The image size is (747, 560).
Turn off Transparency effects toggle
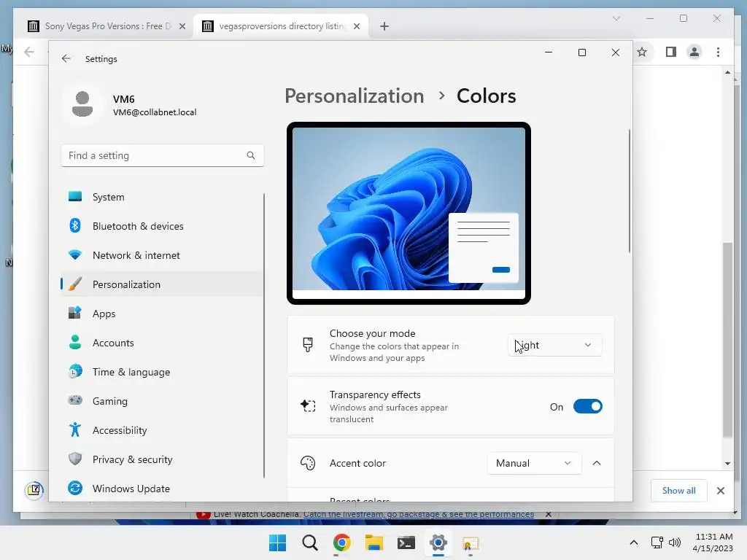point(588,406)
